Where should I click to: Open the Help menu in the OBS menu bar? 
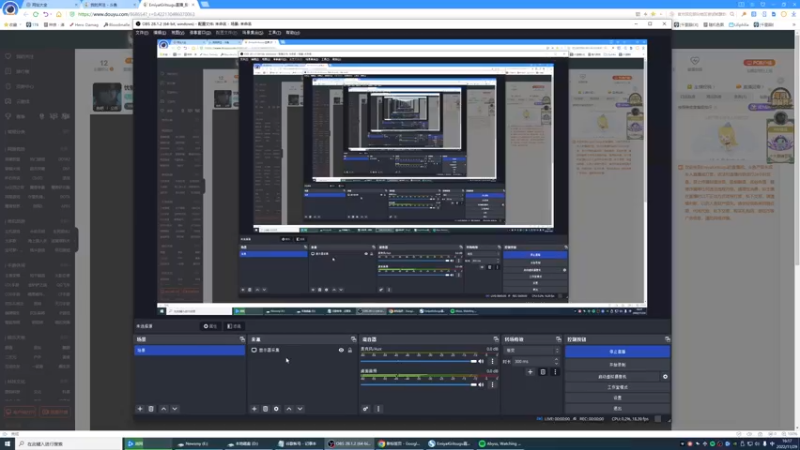292,33
